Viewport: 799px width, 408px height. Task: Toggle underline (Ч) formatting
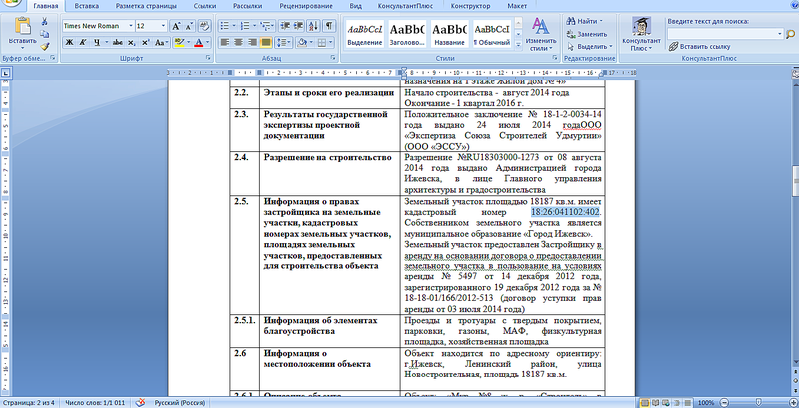point(95,42)
